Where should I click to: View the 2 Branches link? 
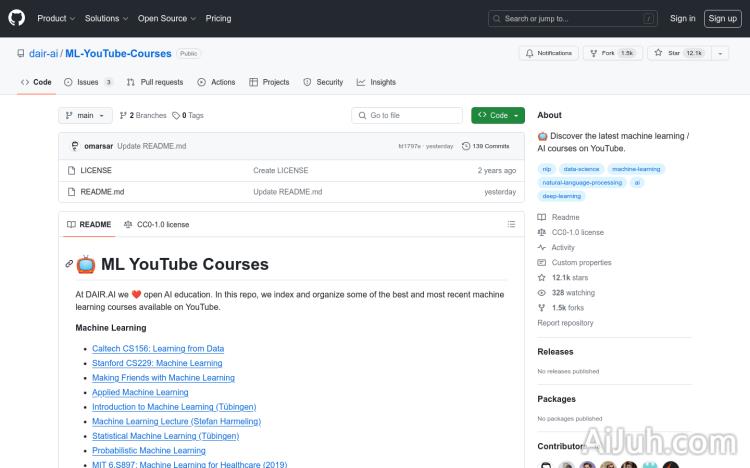click(143, 115)
